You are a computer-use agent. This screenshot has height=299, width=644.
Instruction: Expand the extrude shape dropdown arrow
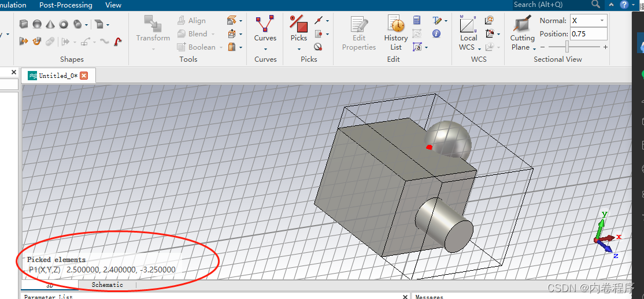(108, 25)
